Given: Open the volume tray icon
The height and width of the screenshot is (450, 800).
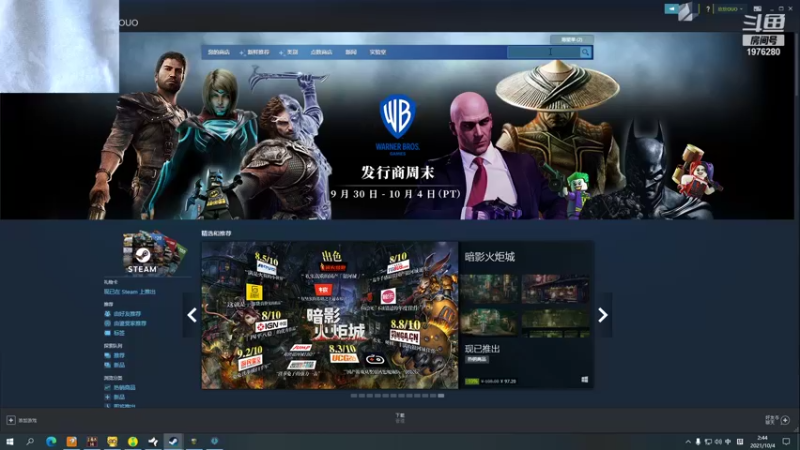Looking at the screenshot, I should (718, 442).
